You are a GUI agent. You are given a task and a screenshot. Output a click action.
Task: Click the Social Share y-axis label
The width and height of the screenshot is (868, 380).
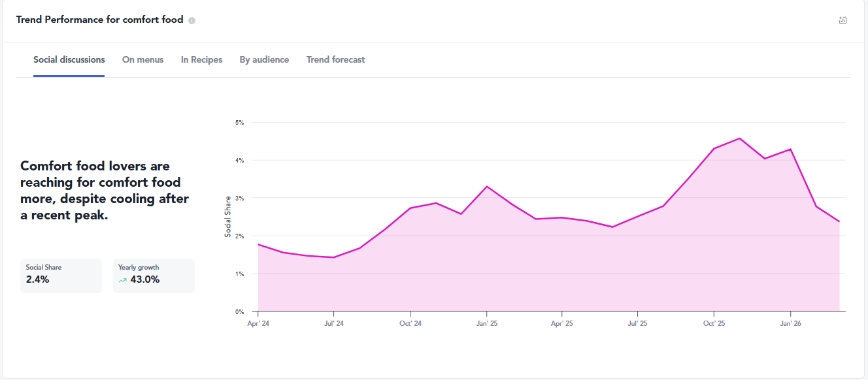point(228,216)
